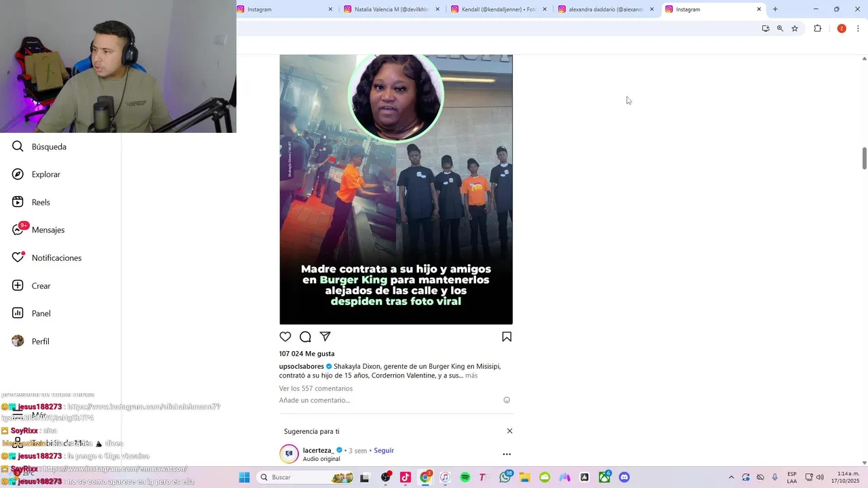Bookmark this page with the star icon
The height and width of the screenshot is (488, 868).
point(795,28)
